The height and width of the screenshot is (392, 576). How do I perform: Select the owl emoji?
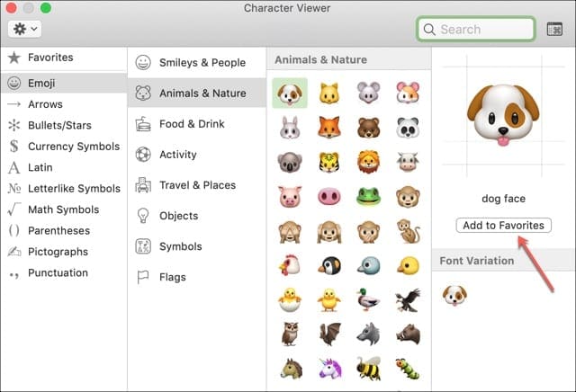click(290, 333)
